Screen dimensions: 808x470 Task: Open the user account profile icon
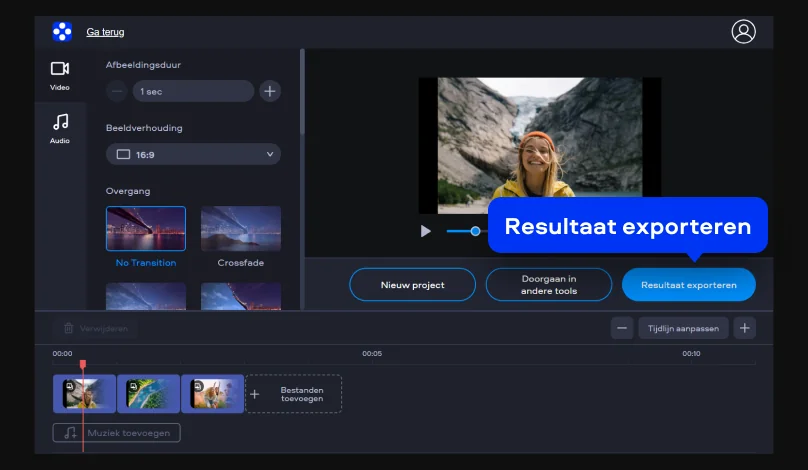743,32
